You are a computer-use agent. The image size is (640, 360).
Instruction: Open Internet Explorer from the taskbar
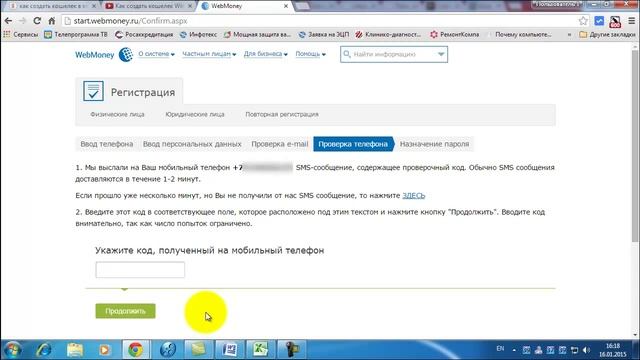pos(43,350)
